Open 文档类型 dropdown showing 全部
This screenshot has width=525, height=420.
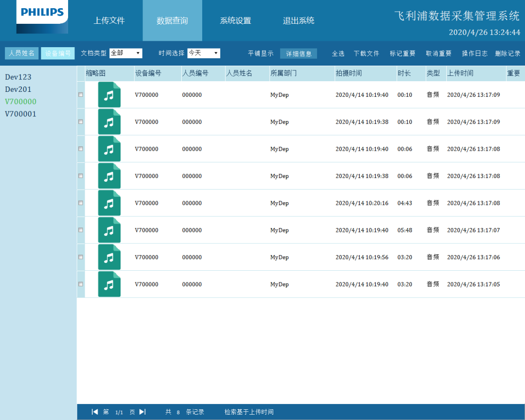pyautogui.click(x=126, y=53)
